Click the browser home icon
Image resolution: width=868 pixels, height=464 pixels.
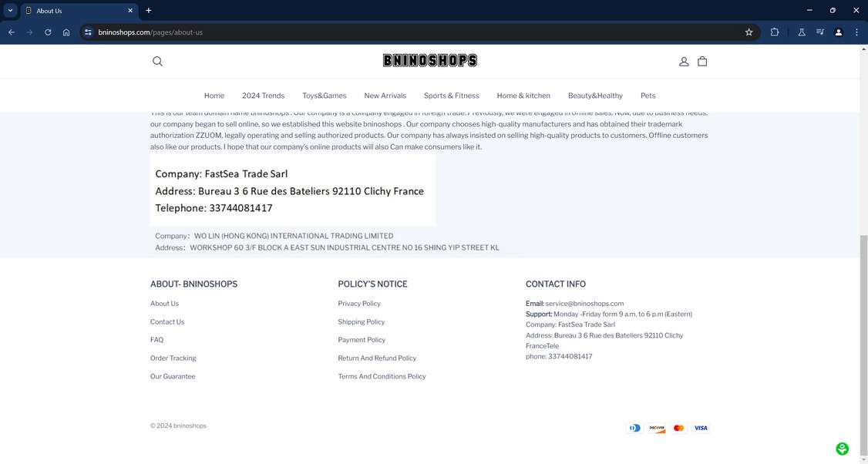(66, 32)
